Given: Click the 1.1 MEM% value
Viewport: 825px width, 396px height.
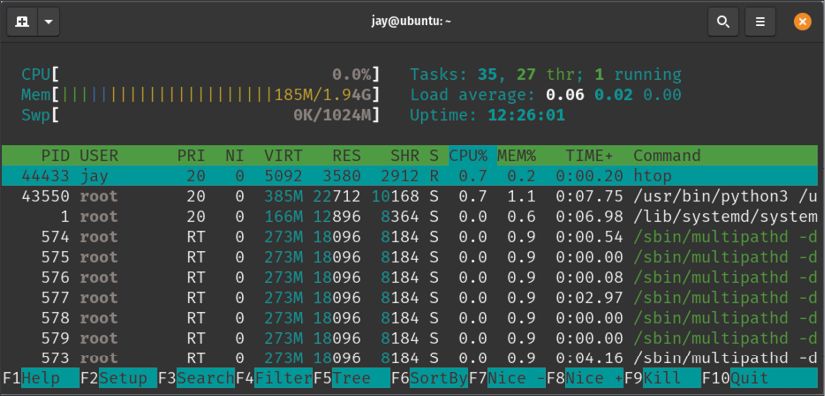Looking at the screenshot, I should (x=521, y=196).
